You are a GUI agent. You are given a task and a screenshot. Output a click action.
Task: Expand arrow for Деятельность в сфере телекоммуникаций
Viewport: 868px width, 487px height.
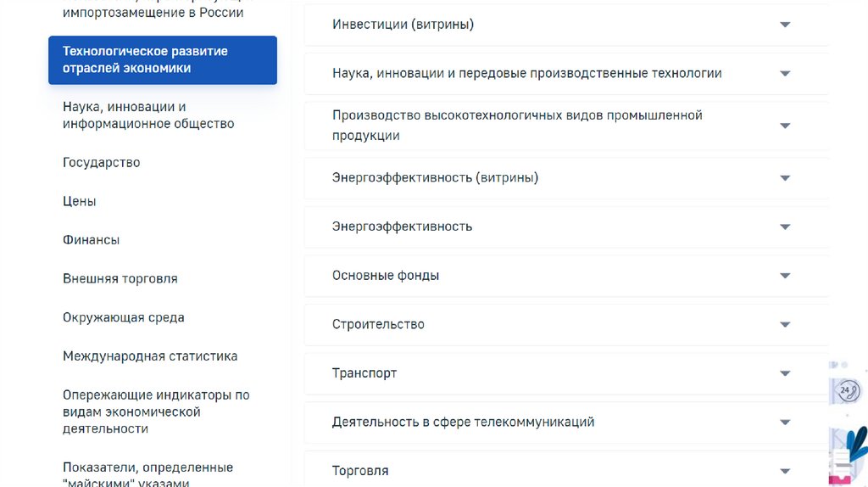[785, 423]
